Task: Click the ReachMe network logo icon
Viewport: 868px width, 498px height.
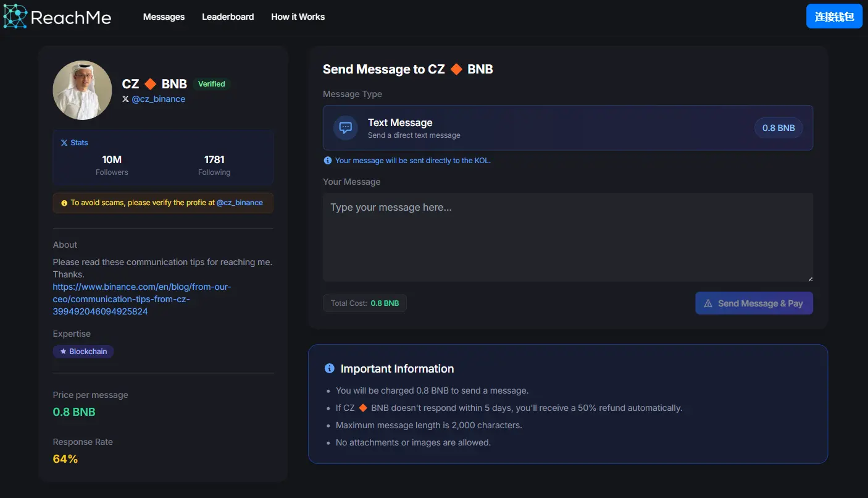Action: [x=15, y=17]
